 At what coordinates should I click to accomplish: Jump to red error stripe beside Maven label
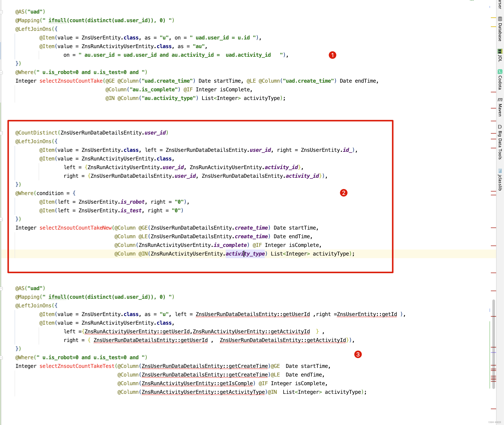point(493,108)
